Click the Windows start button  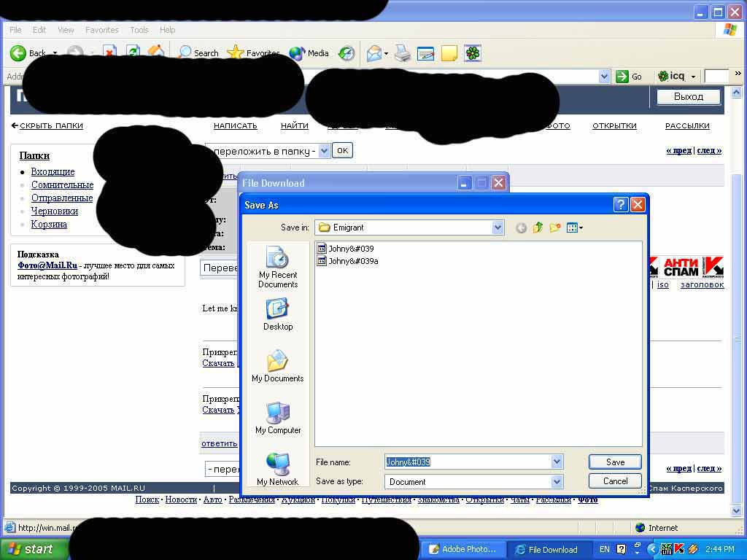click(34, 549)
